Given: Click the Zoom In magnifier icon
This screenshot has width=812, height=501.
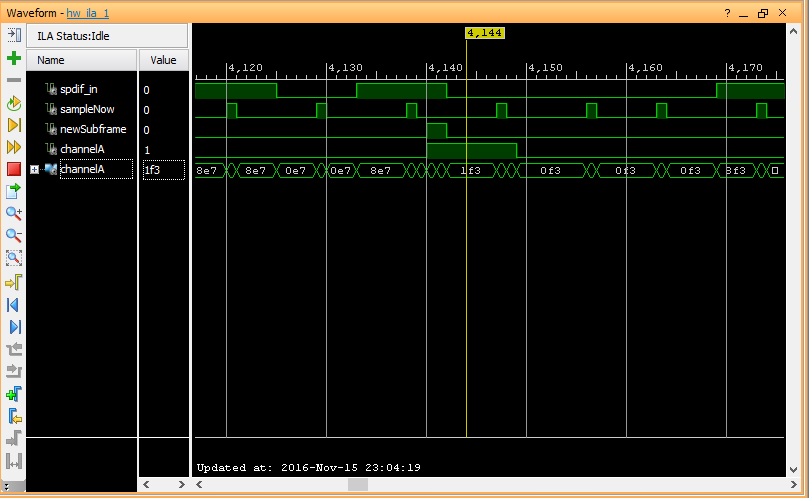Looking at the screenshot, I should pyautogui.click(x=14, y=213).
